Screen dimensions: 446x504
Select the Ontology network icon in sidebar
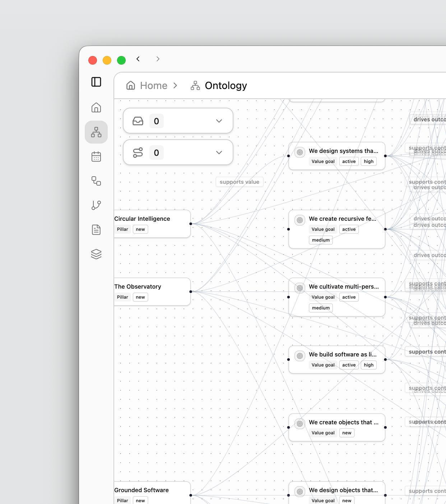(x=96, y=132)
